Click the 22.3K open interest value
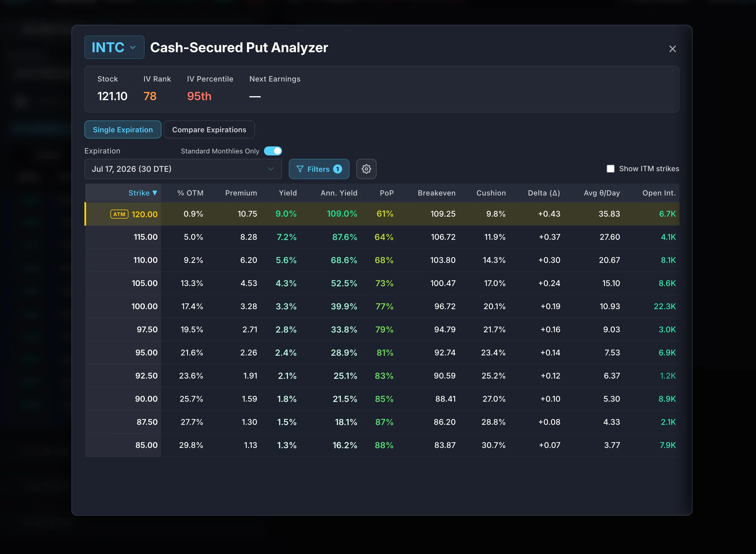This screenshot has height=554, width=756. click(x=665, y=307)
